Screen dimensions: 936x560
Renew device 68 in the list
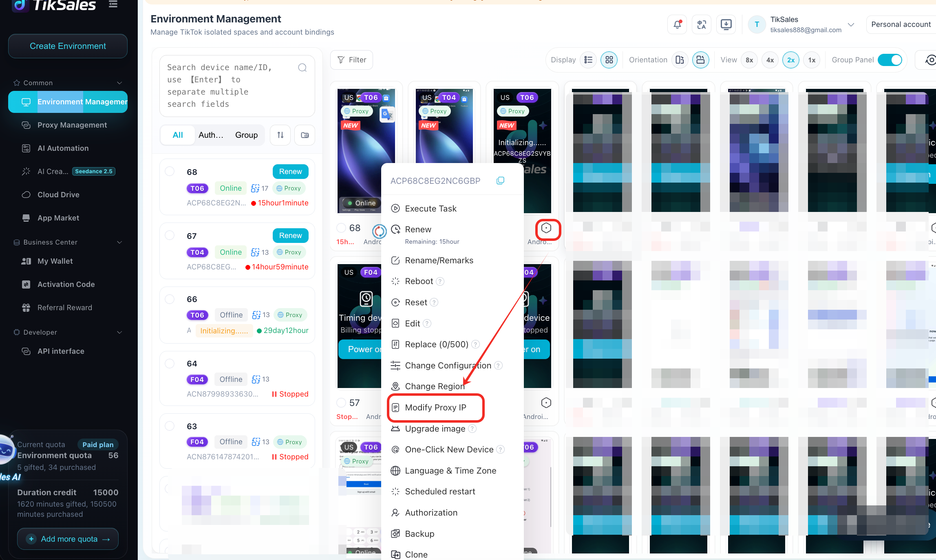[290, 172]
